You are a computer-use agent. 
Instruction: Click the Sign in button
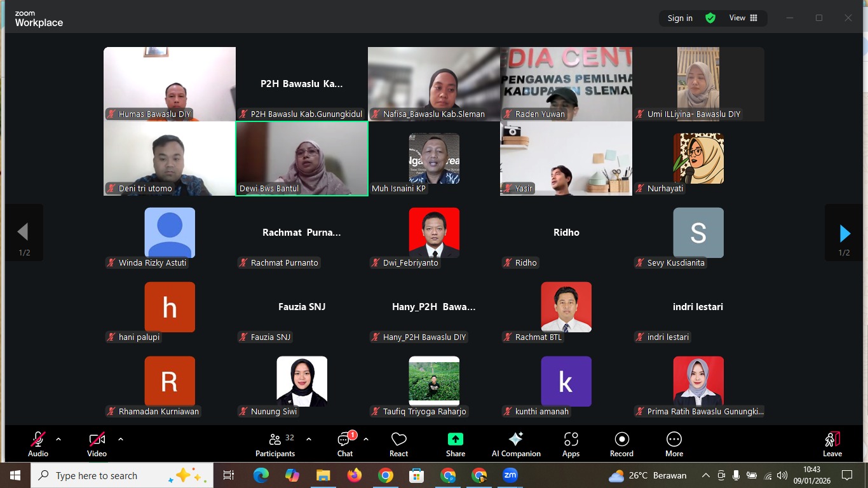tap(679, 18)
